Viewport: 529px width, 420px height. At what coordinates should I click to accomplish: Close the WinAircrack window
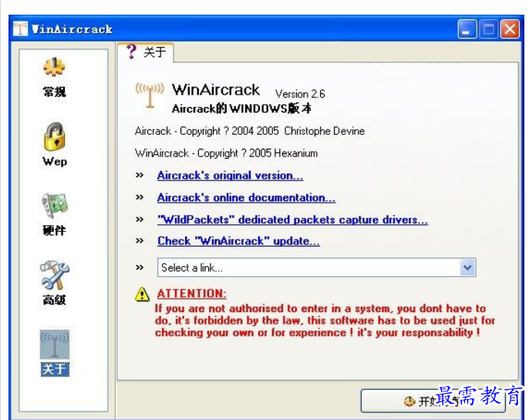[510, 29]
